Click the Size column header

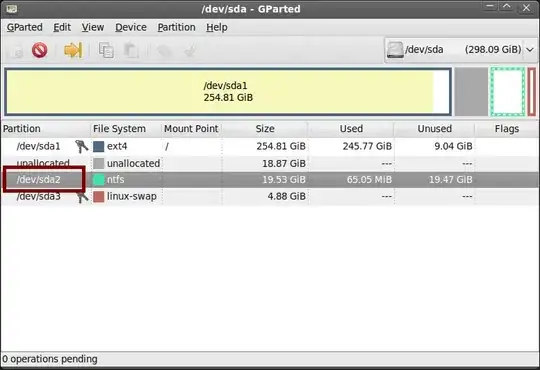(x=265, y=129)
